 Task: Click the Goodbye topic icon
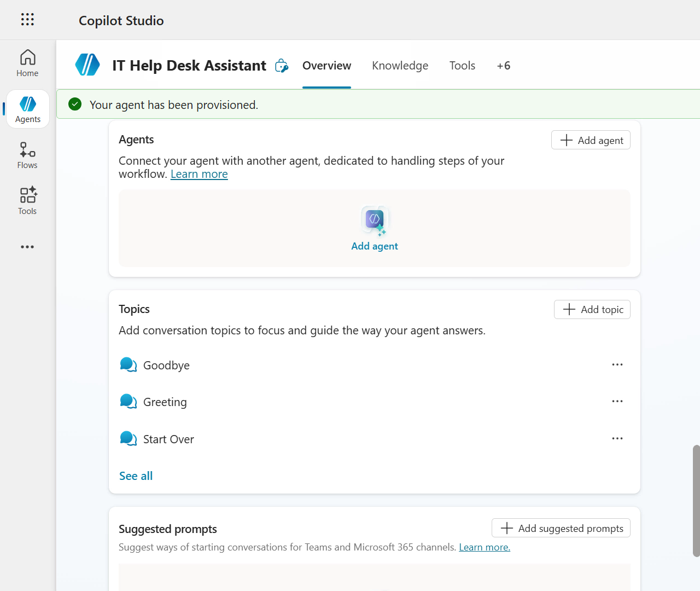pyautogui.click(x=128, y=365)
